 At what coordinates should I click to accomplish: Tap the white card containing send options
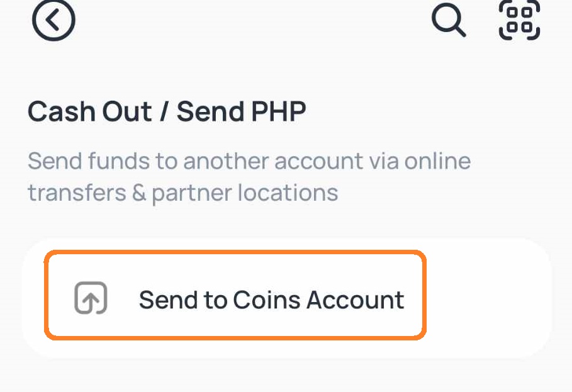[x=286, y=296]
